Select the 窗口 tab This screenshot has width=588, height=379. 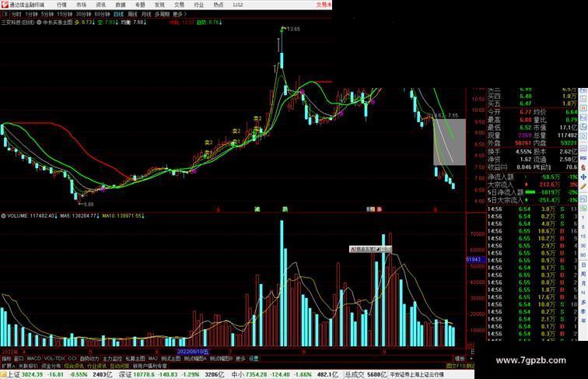tap(19, 359)
